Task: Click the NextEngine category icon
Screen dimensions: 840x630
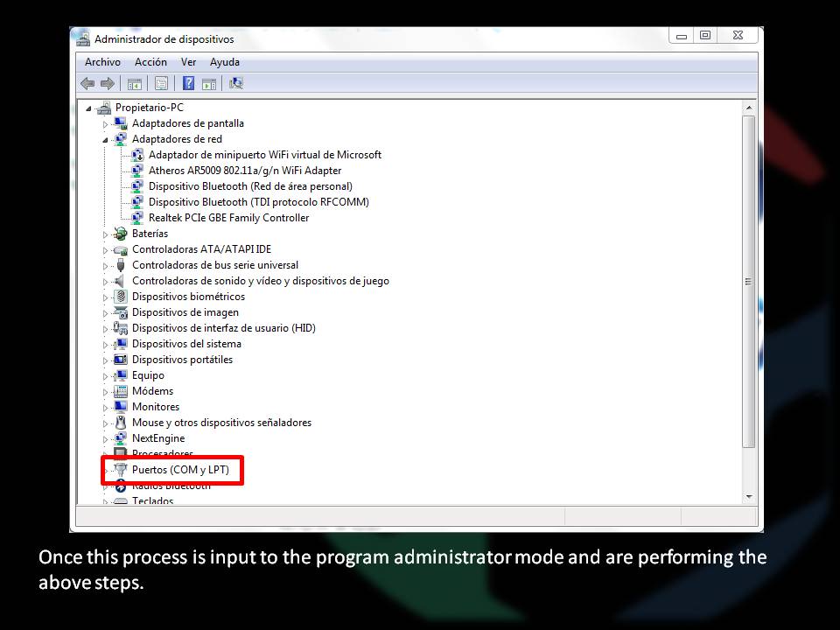Action: pyautogui.click(x=121, y=438)
